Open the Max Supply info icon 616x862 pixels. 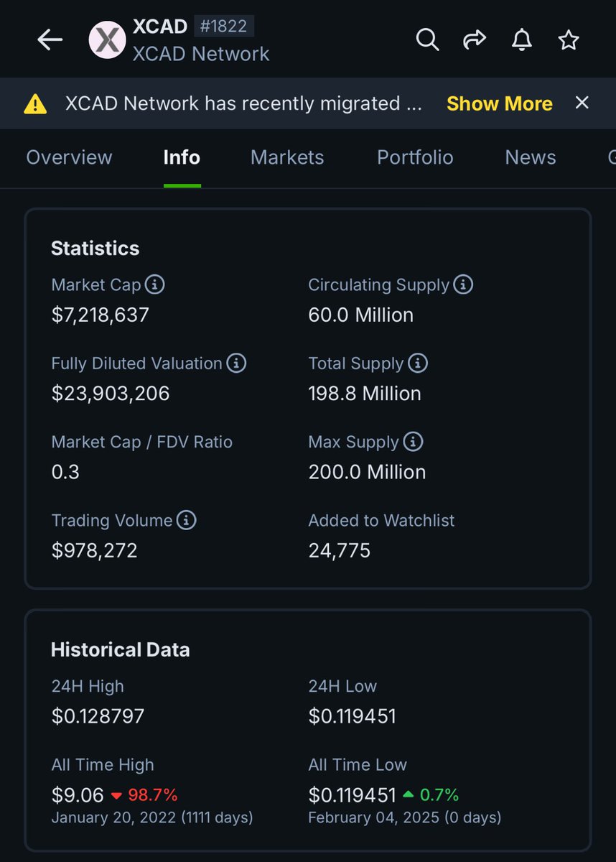coord(413,441)
